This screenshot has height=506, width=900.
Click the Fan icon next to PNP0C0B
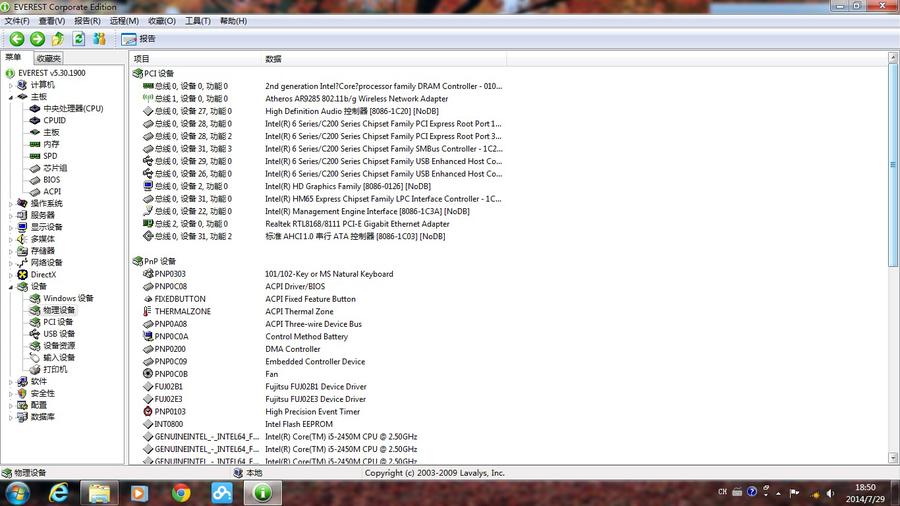[148, 374]
